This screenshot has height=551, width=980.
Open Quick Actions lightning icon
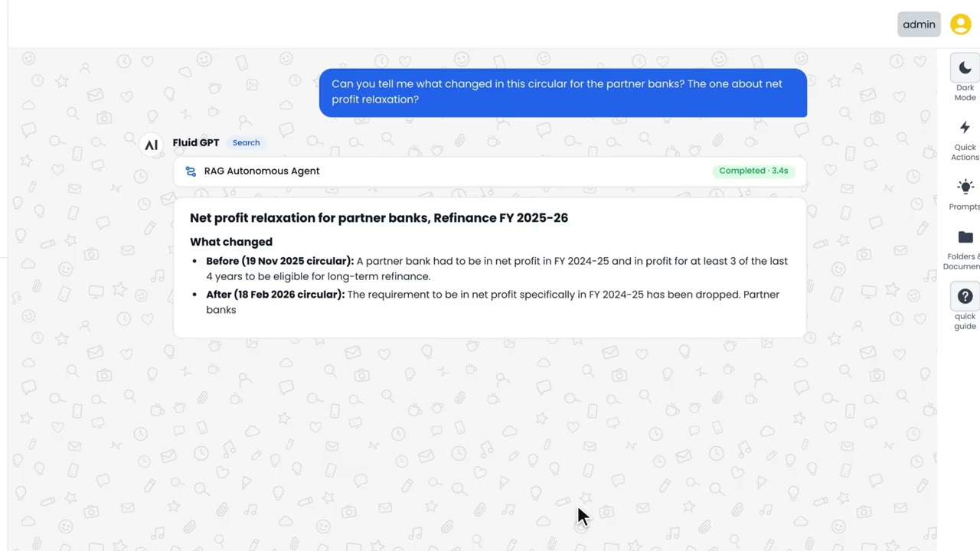(x=965, y=128)
